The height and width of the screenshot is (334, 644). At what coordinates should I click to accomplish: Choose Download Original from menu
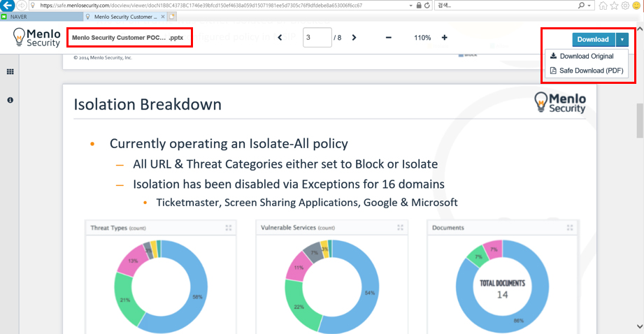[587, 56]
